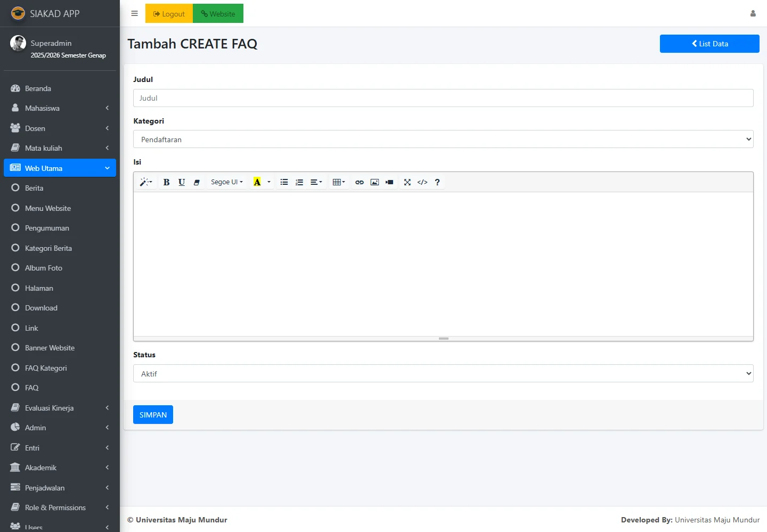Open Pengumuman menu item
767x532 pixels.
47,228
